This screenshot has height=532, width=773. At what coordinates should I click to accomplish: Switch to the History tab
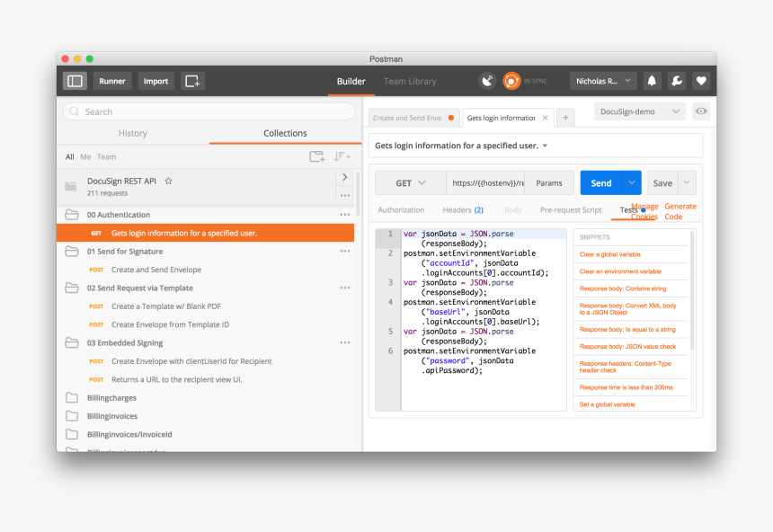tap(133, 133)
